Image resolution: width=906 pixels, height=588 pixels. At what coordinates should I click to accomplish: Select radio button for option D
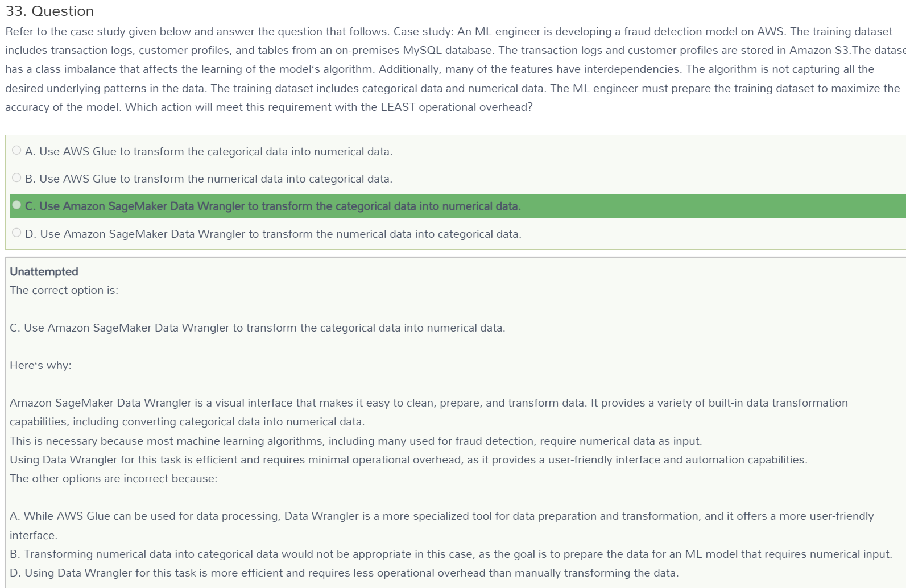point(16,233)
